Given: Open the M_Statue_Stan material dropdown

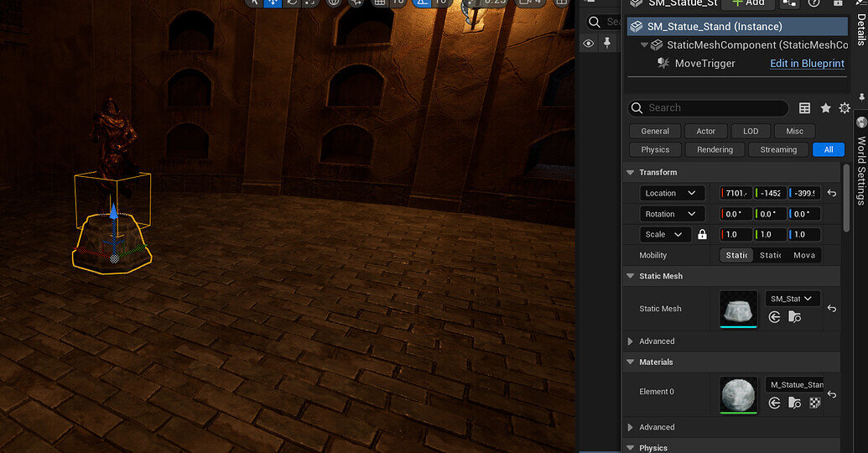Looking at the screenshot, I should point(796,384).
